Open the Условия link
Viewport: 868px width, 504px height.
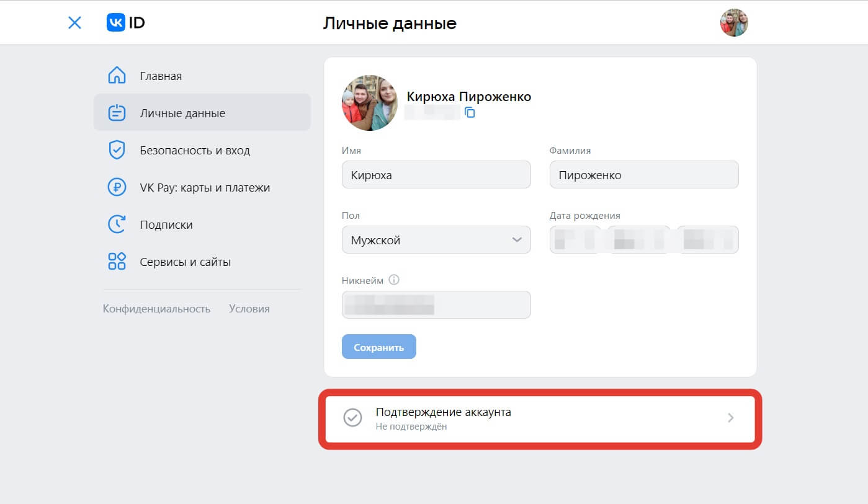(249, 308)
